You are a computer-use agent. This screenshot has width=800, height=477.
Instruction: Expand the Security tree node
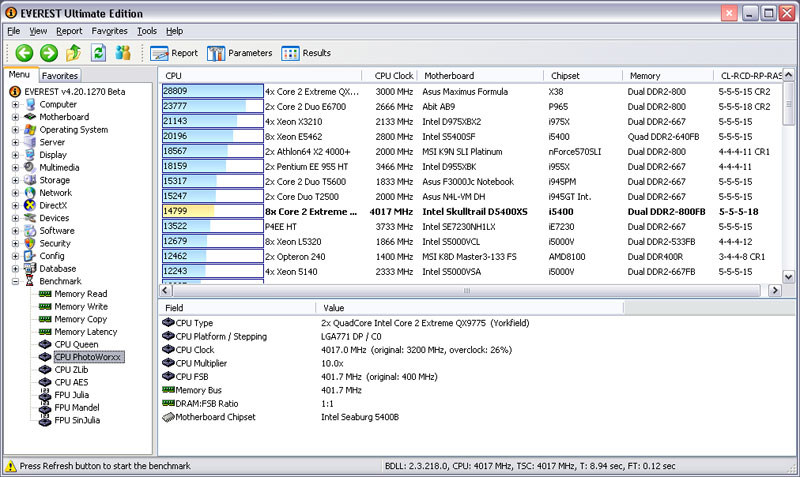pos(15,243)
